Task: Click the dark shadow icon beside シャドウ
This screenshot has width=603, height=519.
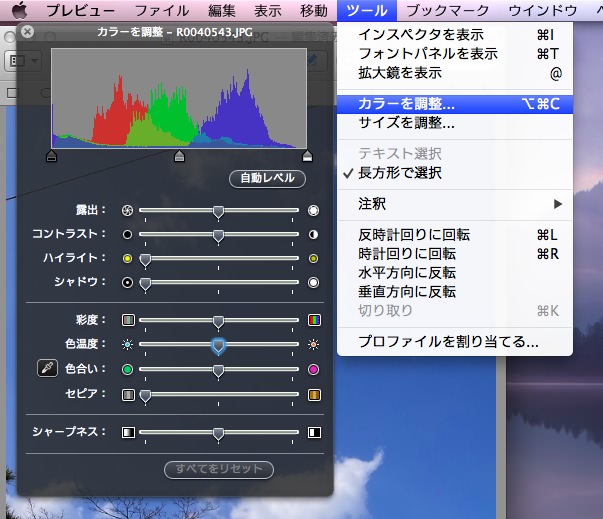Action: click(x=127, y=283)
